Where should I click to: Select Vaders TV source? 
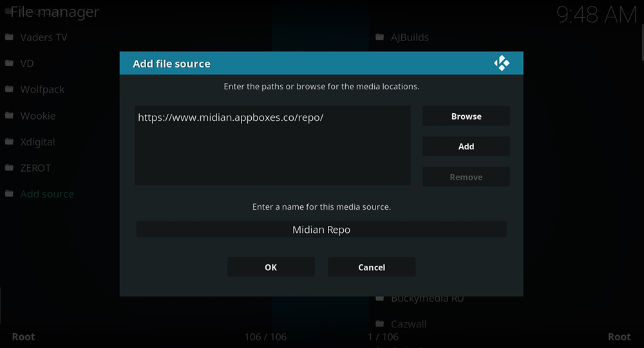44,37
